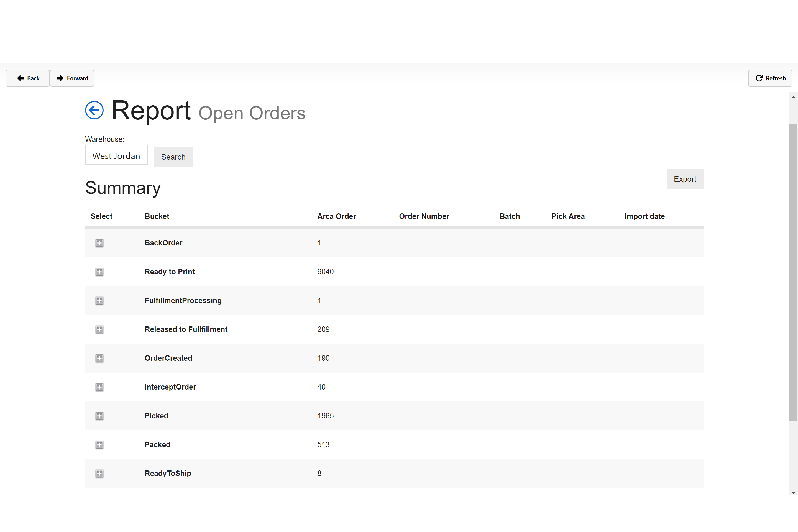The image size is (798, 532).
Task: Click the Select column header
Action: coord(101,216)
